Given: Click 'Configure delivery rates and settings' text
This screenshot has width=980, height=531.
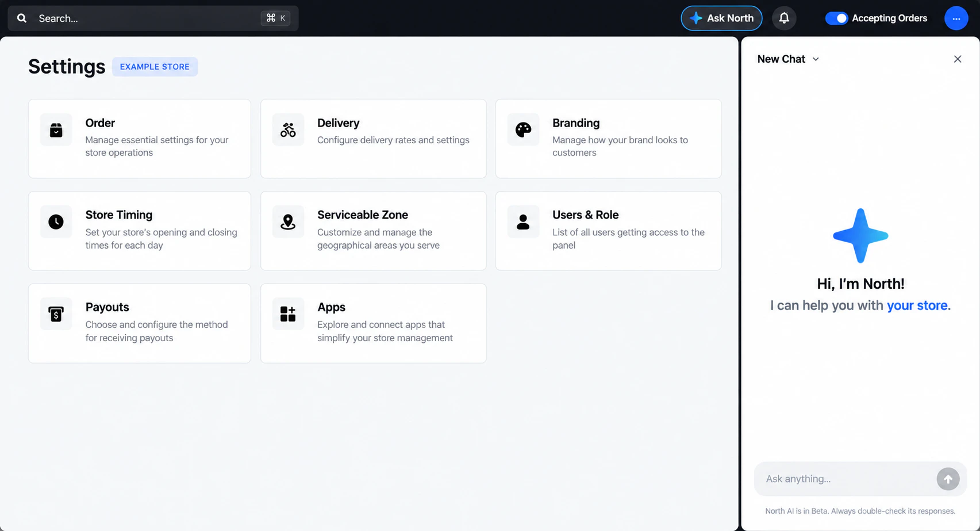Looking at the screenshot, I should (393, 140).
